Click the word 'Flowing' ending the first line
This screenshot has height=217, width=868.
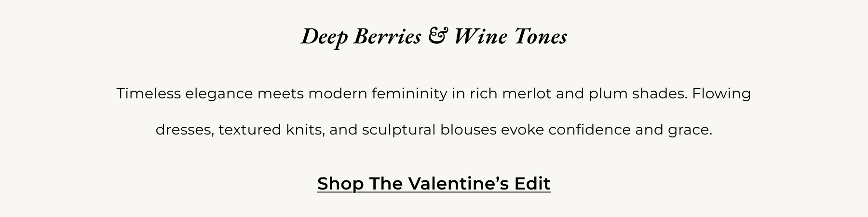[x=721, y=94]
